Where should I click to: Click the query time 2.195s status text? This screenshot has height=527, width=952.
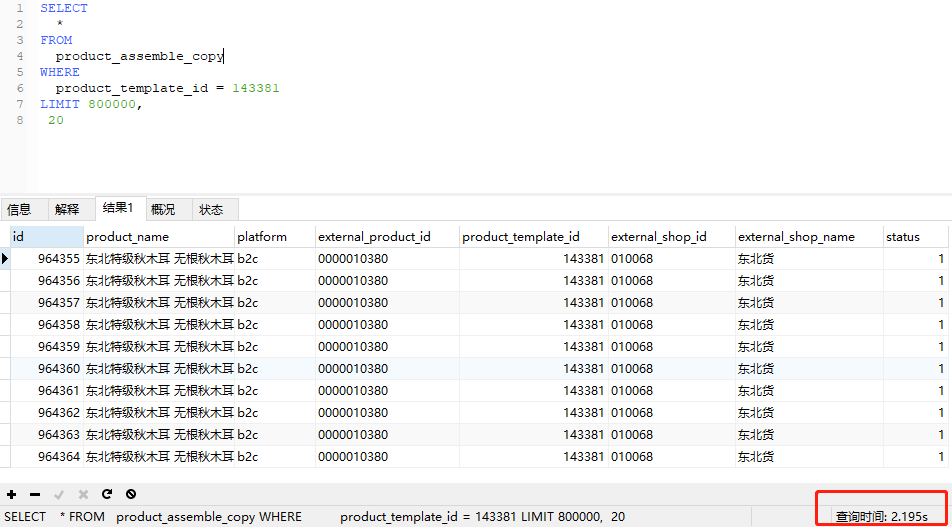click(882, 516)
